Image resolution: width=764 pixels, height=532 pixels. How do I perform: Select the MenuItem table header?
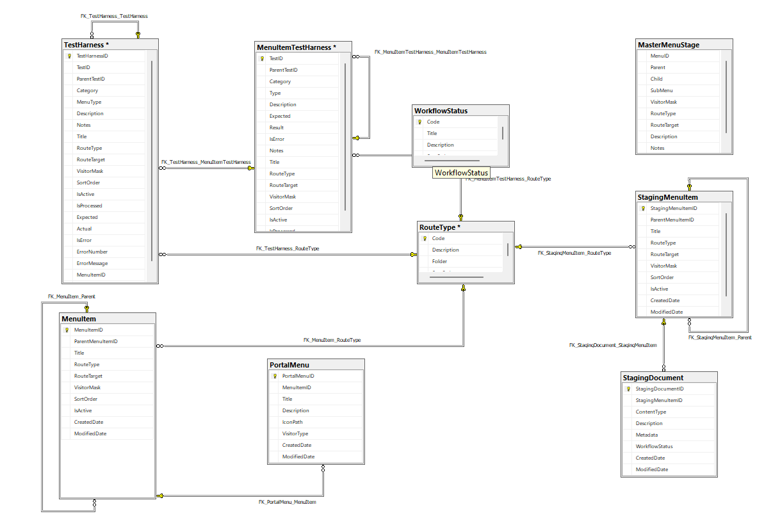(108, 319)
